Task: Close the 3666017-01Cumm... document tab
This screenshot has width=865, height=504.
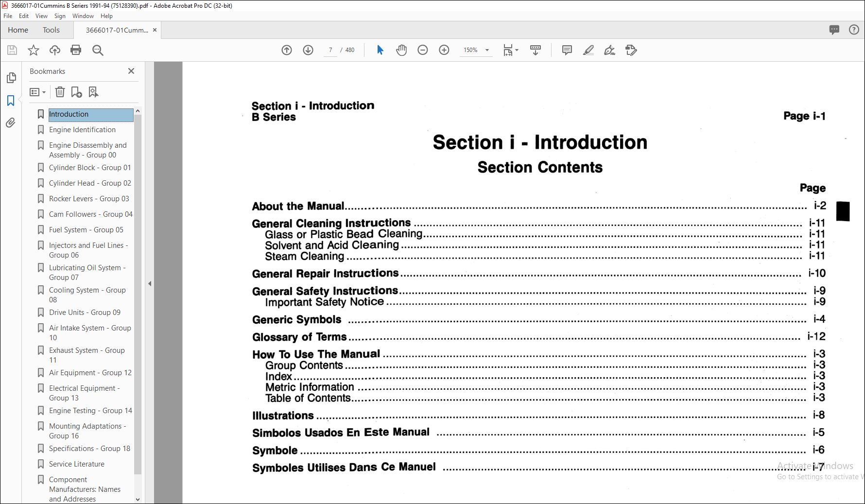Action: 155,30
